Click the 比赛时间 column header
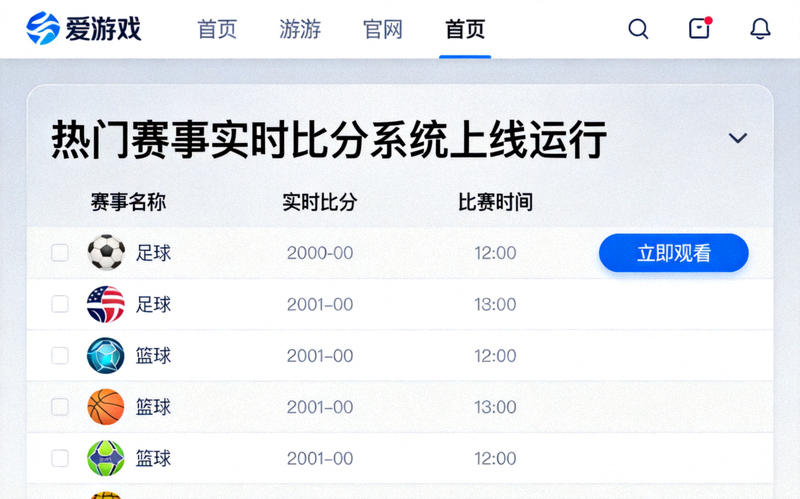800x499 pixels. pos(495,202)
